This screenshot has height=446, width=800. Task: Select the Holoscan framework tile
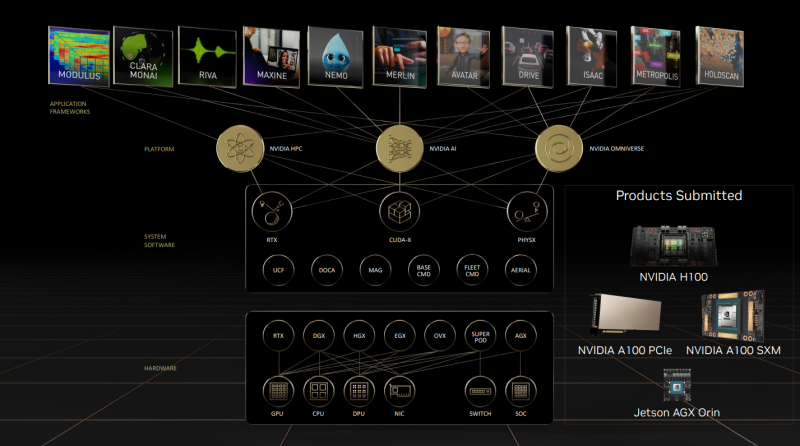720,56
